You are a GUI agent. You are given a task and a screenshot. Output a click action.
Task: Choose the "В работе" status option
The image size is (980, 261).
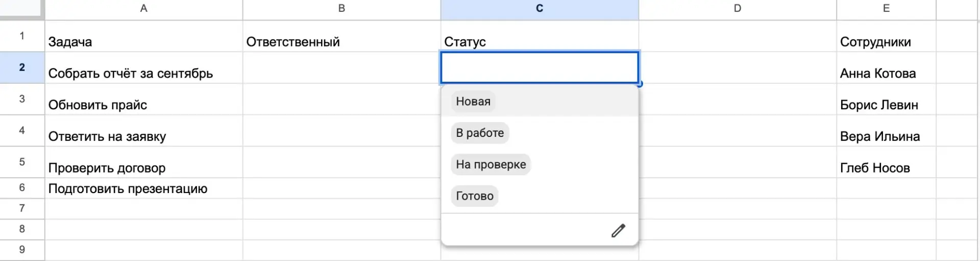(540, 133)
